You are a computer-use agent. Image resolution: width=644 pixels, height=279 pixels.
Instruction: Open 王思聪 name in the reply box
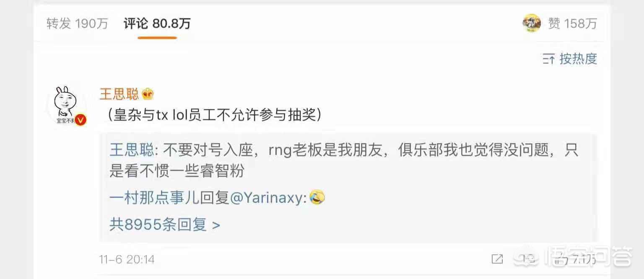(x=130, y=150)
